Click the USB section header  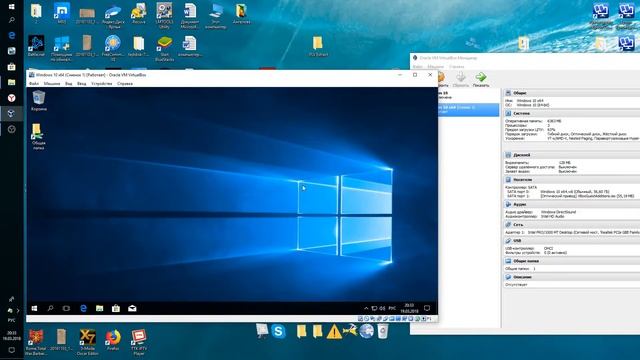(x=571, y=241)
